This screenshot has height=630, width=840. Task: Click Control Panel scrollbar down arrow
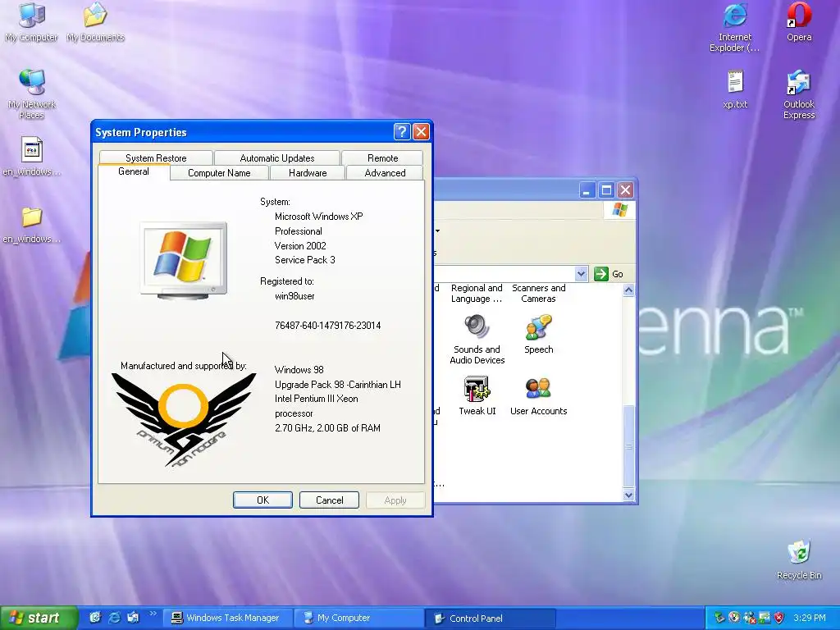pyautogui.click(x=628, y=495)
